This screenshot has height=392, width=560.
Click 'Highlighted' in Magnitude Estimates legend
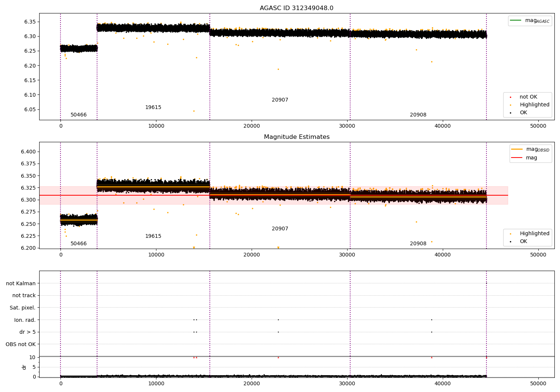[x=530, y=234]
